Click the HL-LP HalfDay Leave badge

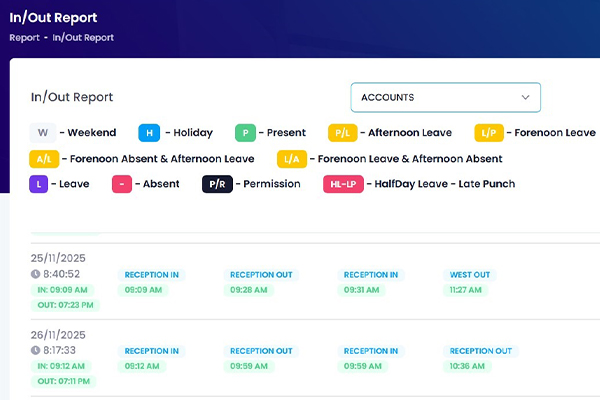(342, 184)
